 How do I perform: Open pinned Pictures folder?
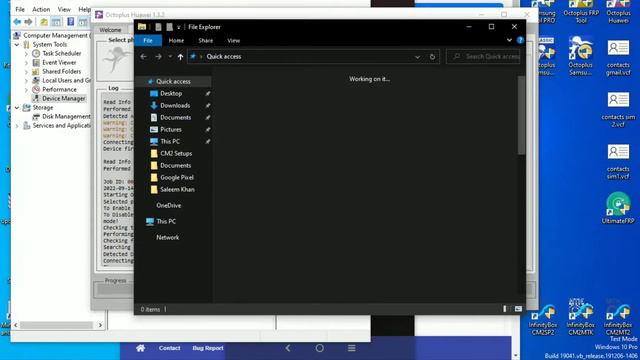point(171,129)
